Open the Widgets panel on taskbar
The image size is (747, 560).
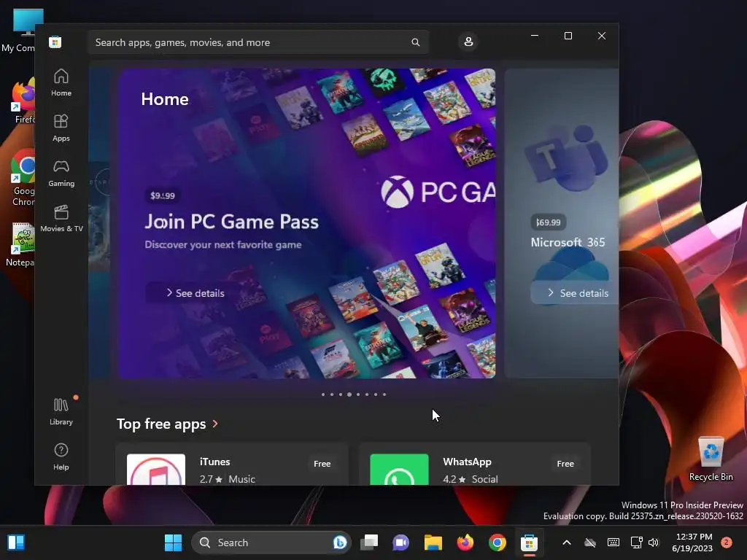pyautogui.click(x=16, y=542)
